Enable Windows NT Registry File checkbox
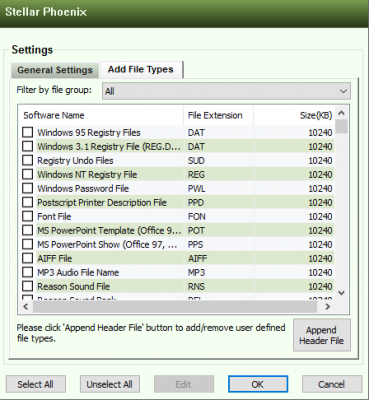The height and width of the screenshot is (400, 369). 28,174
